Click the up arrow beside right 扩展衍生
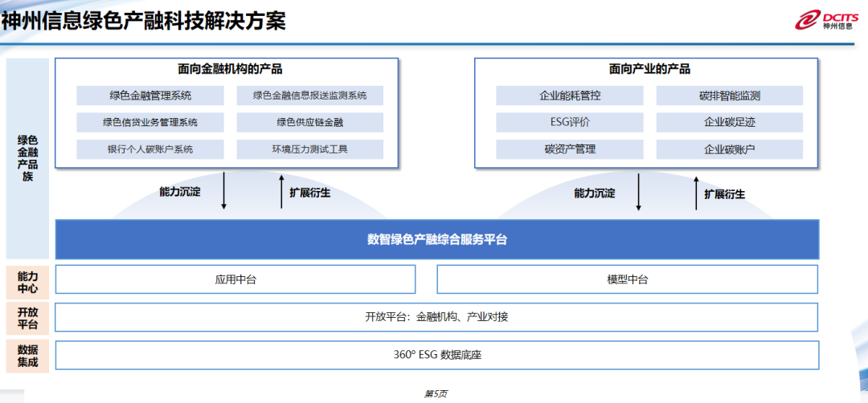 696,193
